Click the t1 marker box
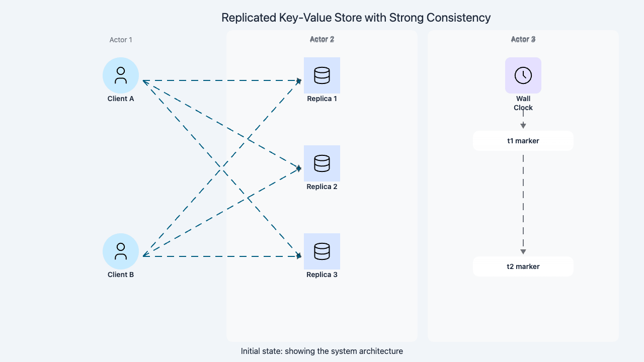 pyautogui.click(x=523, y=141)
